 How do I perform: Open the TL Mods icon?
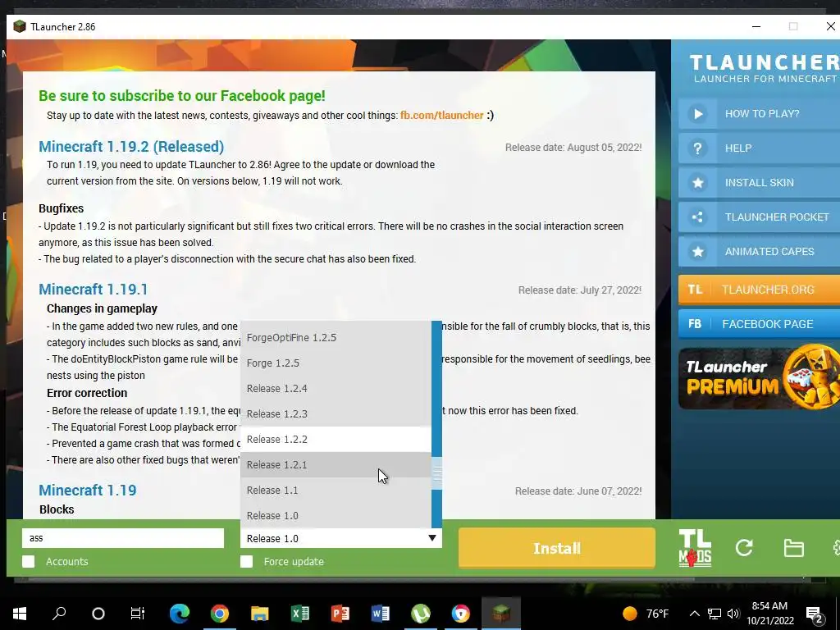[695, 548]
